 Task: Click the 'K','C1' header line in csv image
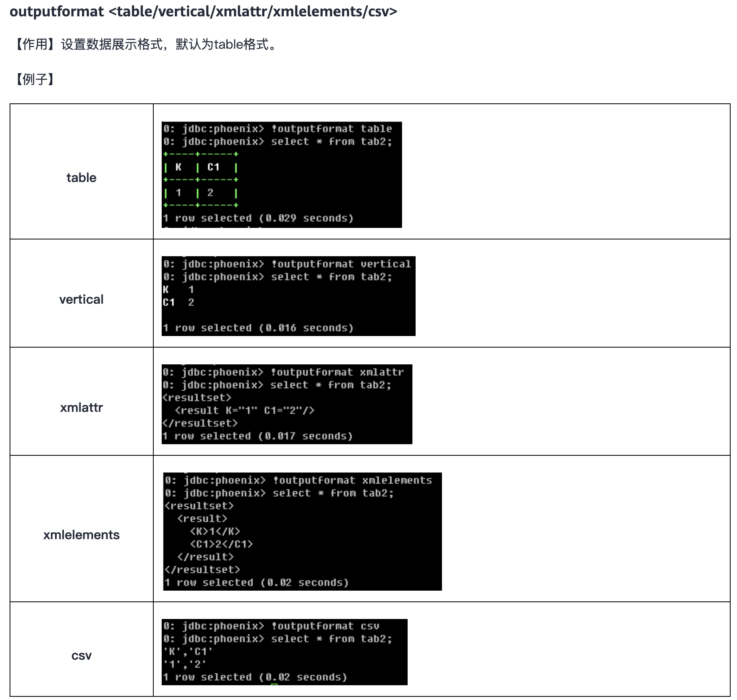click(188, 652)
